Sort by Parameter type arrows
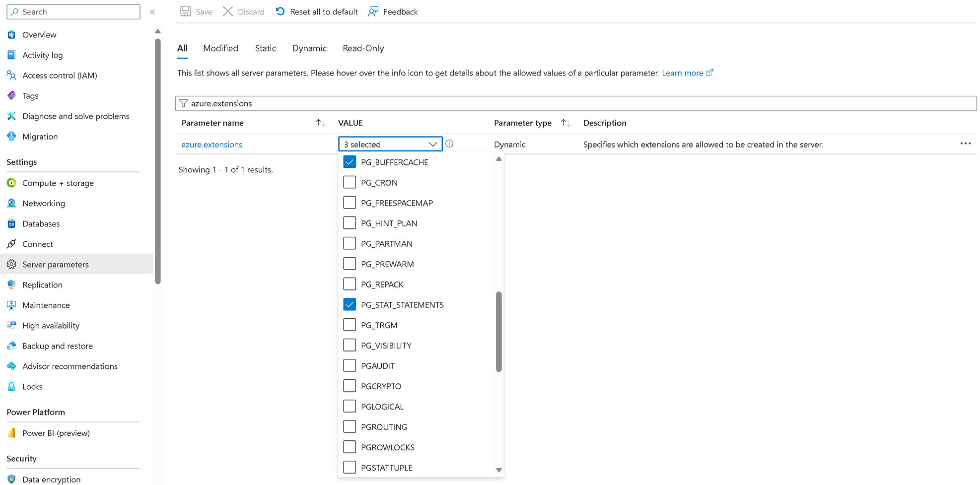 (565, 123)
